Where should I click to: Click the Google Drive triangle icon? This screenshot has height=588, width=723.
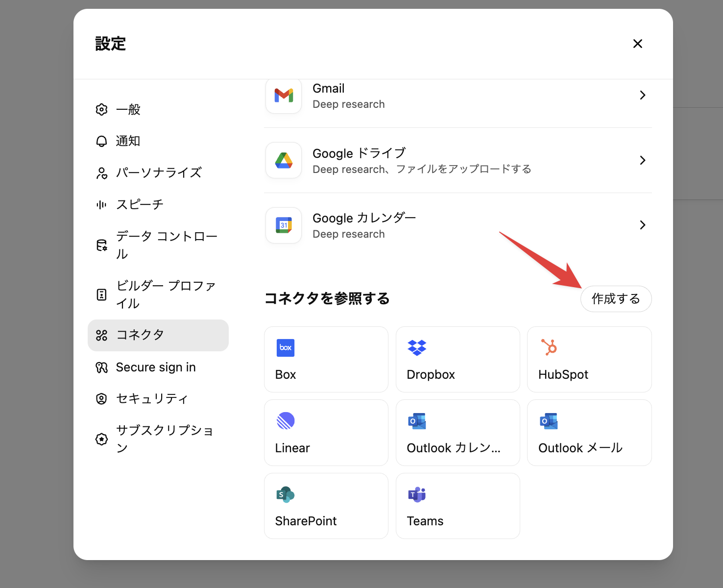[x=284, y=160]
